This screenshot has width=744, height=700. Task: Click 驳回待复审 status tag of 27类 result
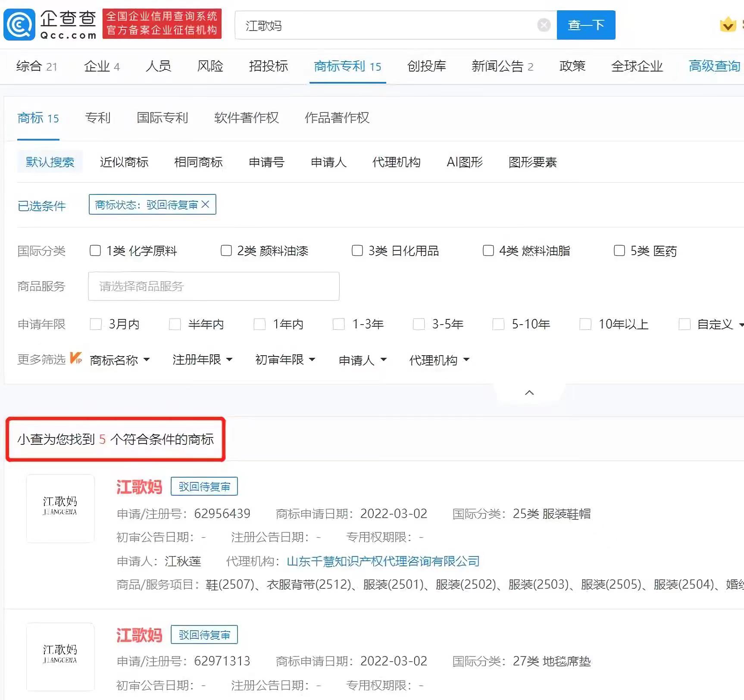(x=204, y=634)
